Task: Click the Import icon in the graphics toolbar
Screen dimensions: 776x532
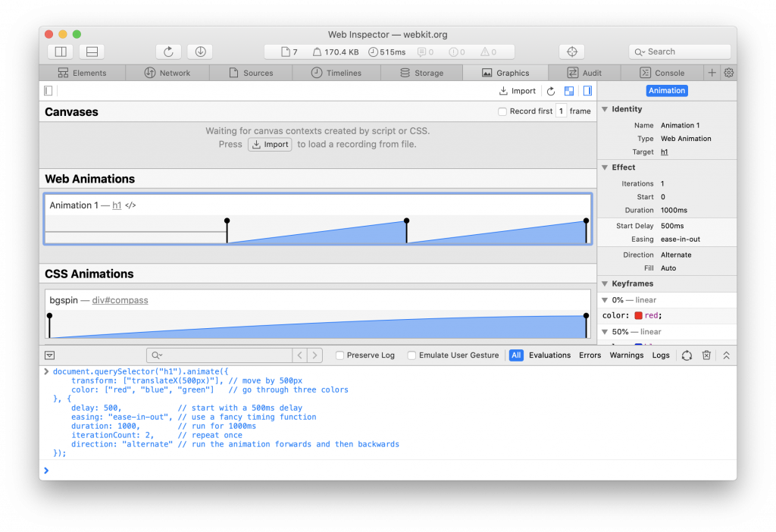Action: (x=517, y=91)
